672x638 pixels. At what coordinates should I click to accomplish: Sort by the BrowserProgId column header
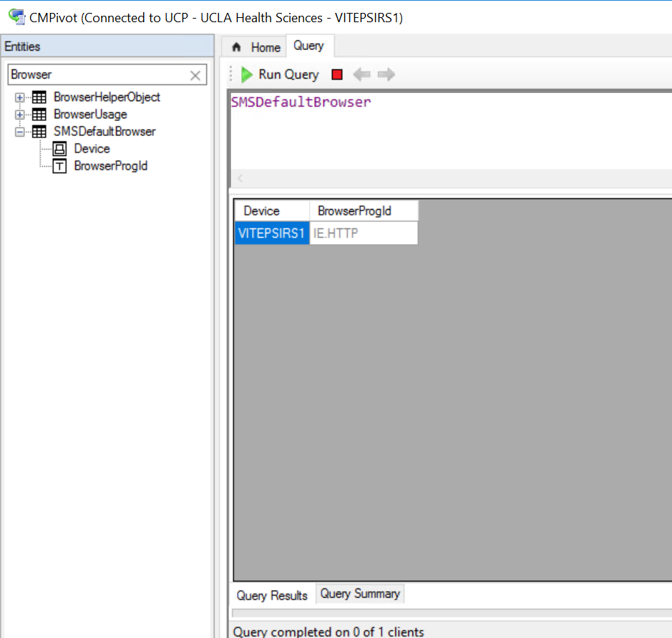pos(364,211)
